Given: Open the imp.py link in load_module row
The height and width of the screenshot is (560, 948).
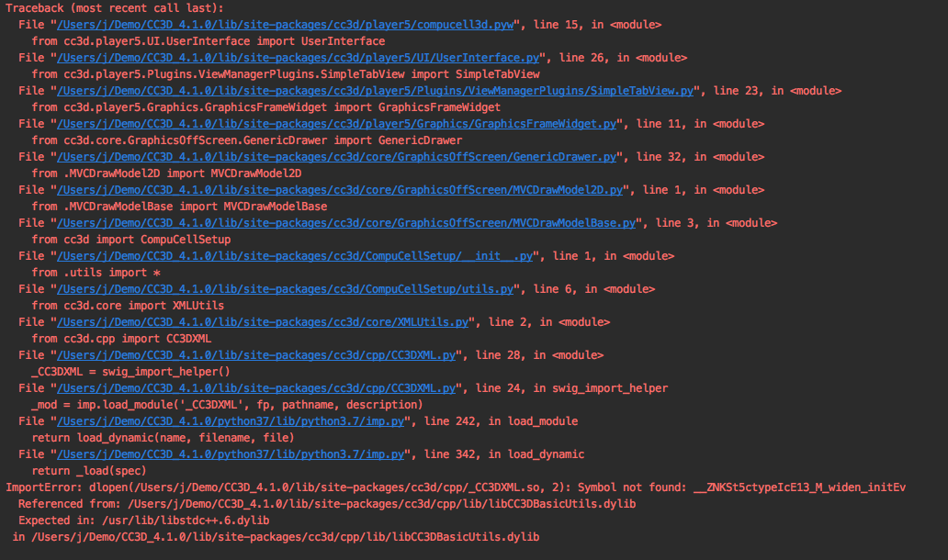Looking at the screenshot, I should (231, 421).
